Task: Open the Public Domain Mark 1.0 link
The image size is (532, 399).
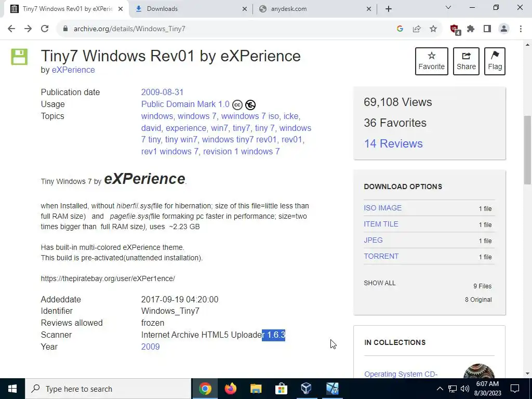Action: click(x=185, y=104)
